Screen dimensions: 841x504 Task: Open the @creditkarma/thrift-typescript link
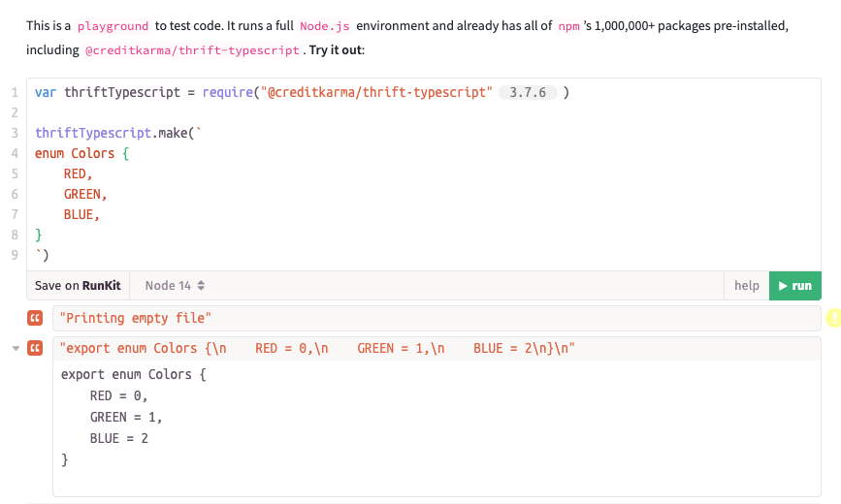click(192, 50)
